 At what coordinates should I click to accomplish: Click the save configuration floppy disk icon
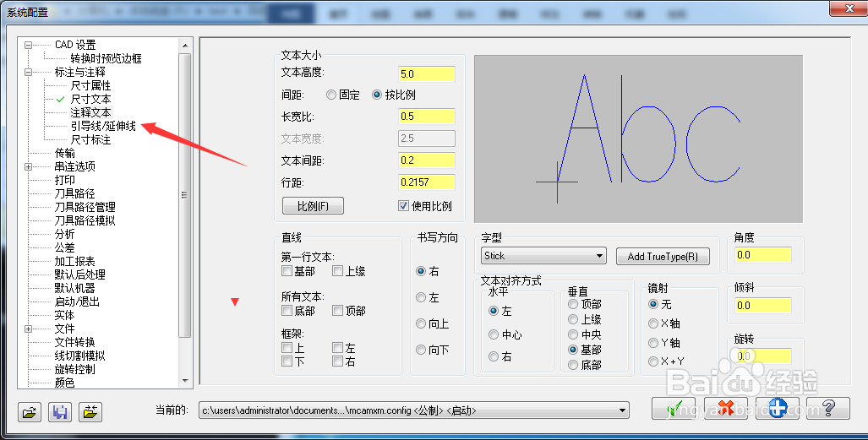coord(60,412)
